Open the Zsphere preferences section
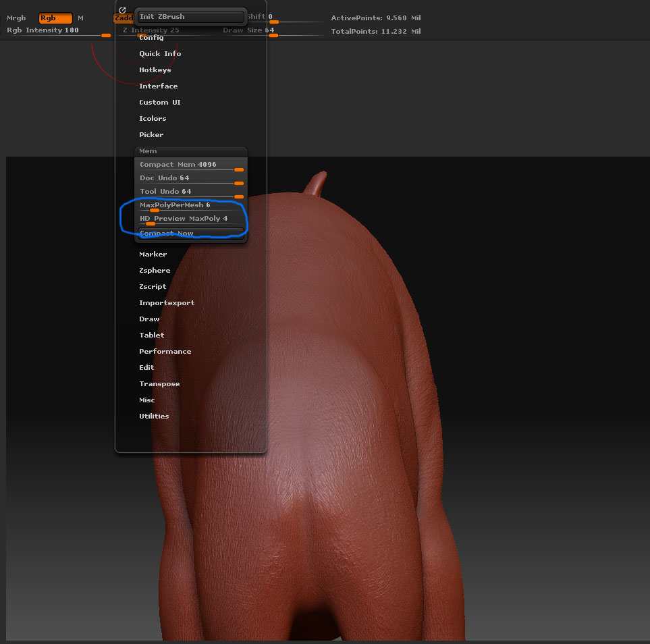The width and height of the screenshot is (650, 644). coord(155,270)
